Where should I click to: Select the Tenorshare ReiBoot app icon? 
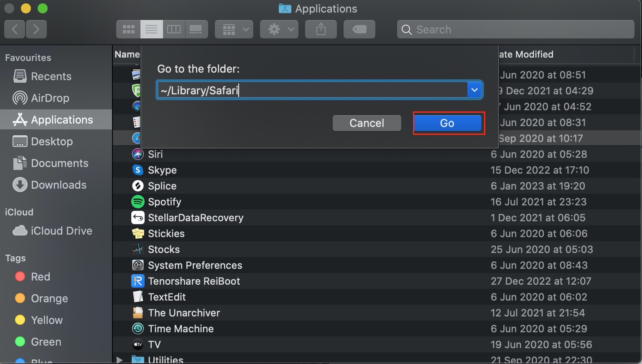138,281
